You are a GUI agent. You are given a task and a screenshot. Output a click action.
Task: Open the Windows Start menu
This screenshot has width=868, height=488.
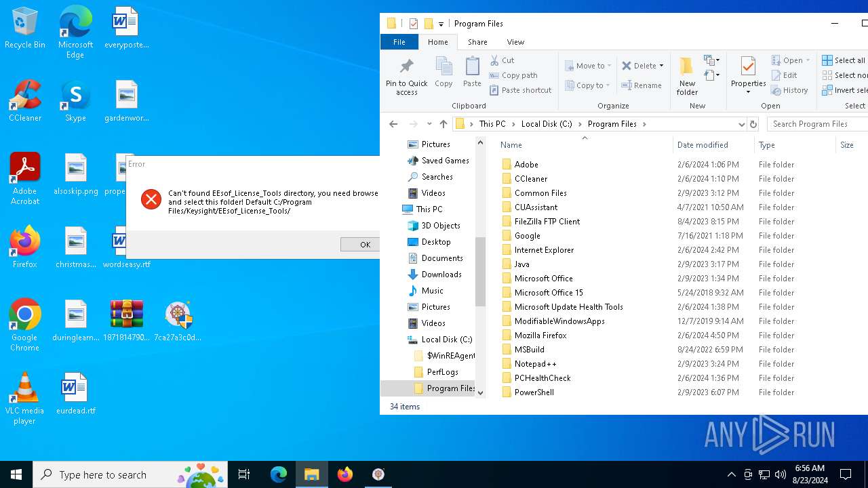tap(16, 474)
